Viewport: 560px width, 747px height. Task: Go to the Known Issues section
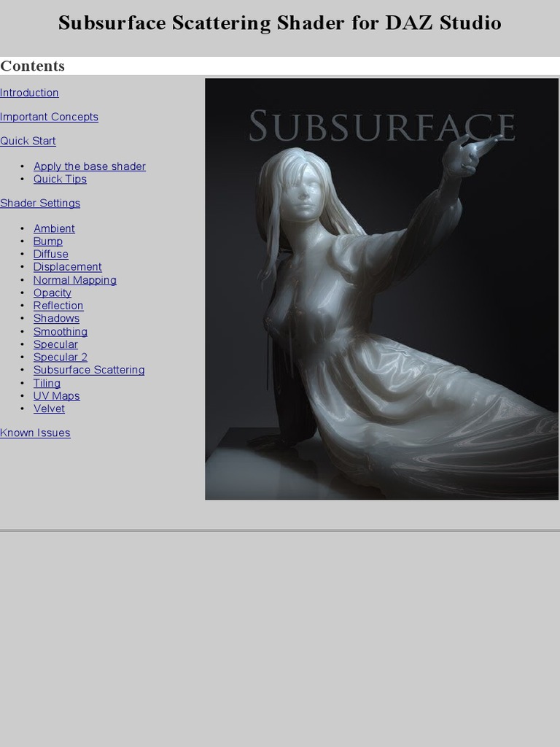click(x=35, y=433)
